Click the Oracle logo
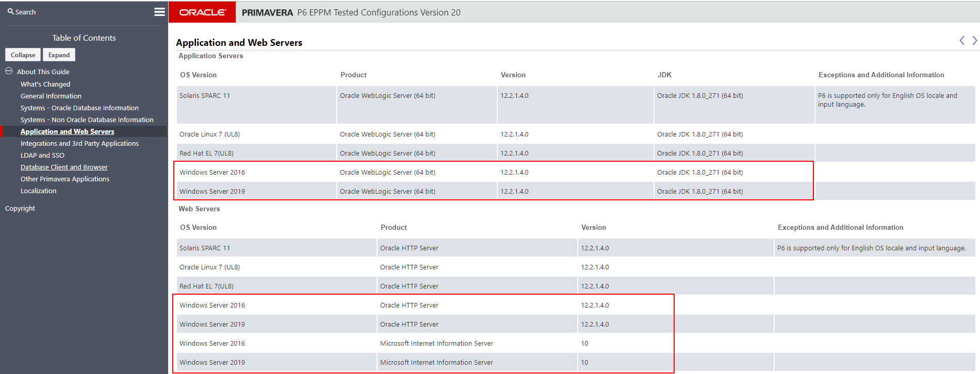Image resolution: width=980 pixels, height=374 pixels. (x=202, y=12)
